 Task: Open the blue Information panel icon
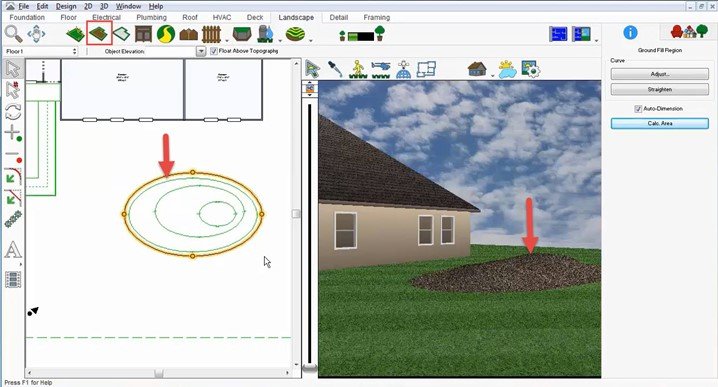[630, 33]
